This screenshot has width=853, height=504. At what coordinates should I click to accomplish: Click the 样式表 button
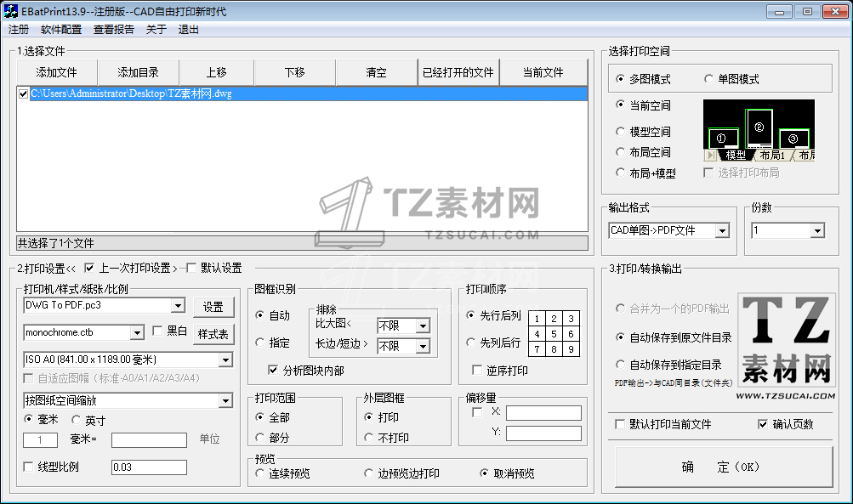pyautogui.click(x=213, y=334)
